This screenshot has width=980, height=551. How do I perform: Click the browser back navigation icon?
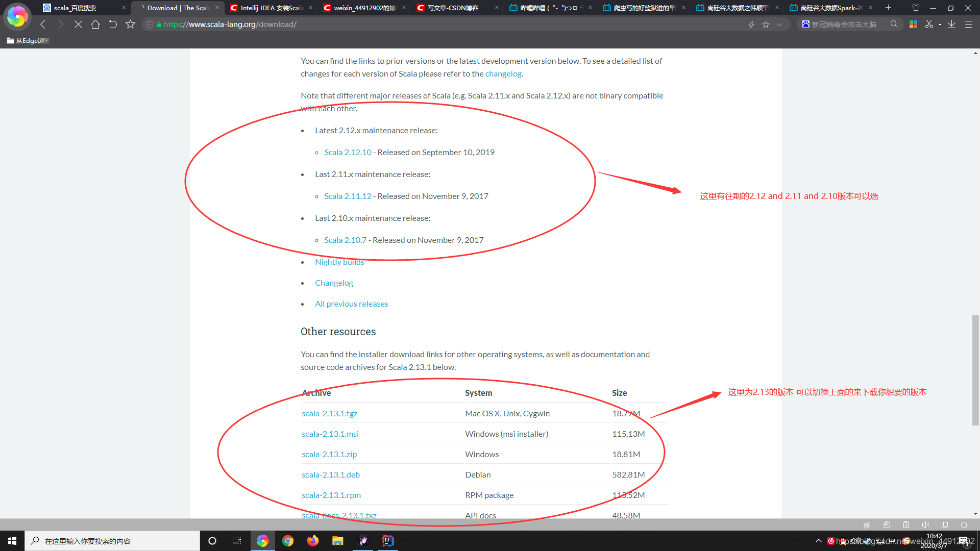pyautogui.click(x=43, y=24)
